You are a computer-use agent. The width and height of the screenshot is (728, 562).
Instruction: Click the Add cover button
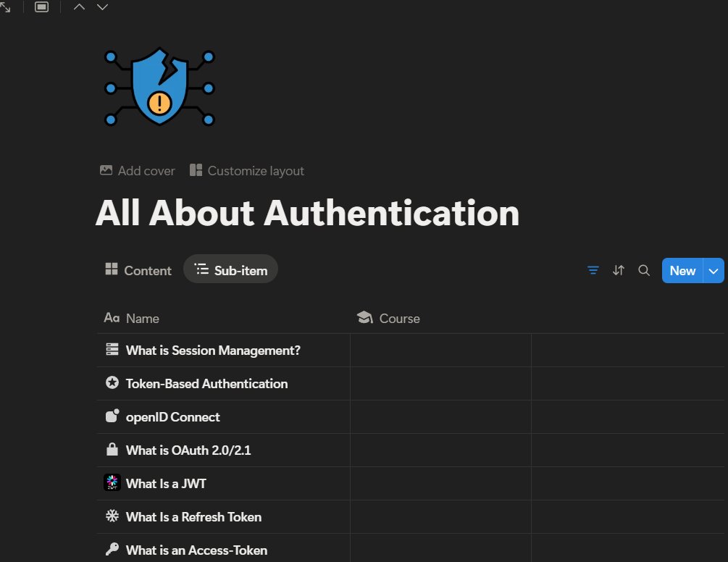pos(137,170)
